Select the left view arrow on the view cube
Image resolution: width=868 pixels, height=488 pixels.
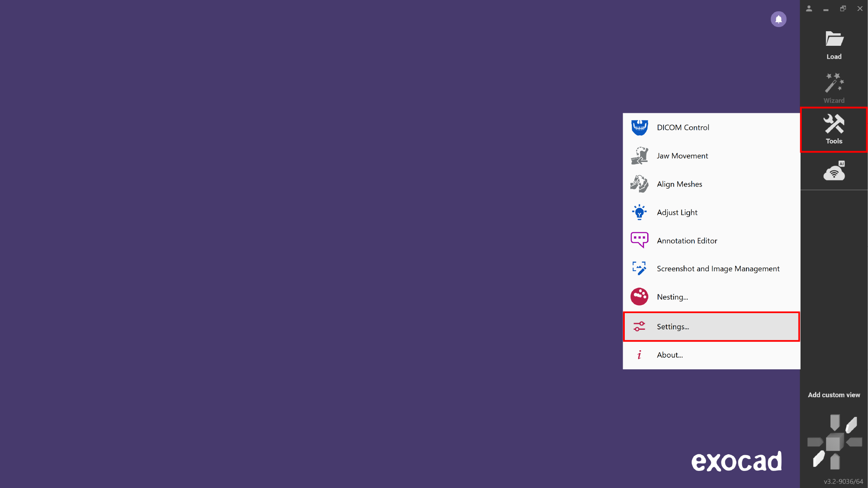tap(815, 442)
